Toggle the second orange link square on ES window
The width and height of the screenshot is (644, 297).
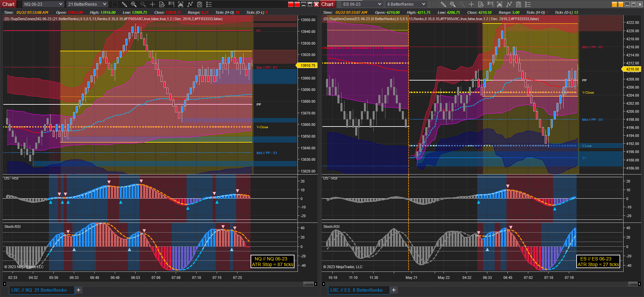(x=621, y=4)
